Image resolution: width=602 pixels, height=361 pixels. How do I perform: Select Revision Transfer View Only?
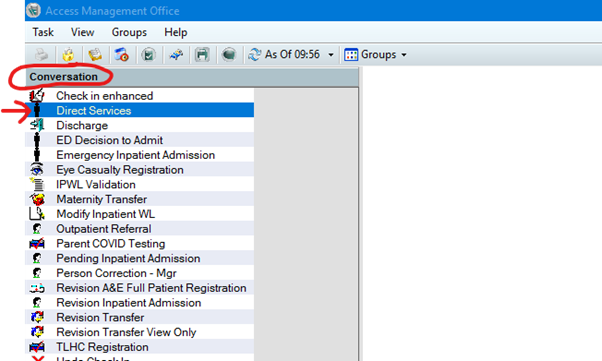tap(140, 332)
